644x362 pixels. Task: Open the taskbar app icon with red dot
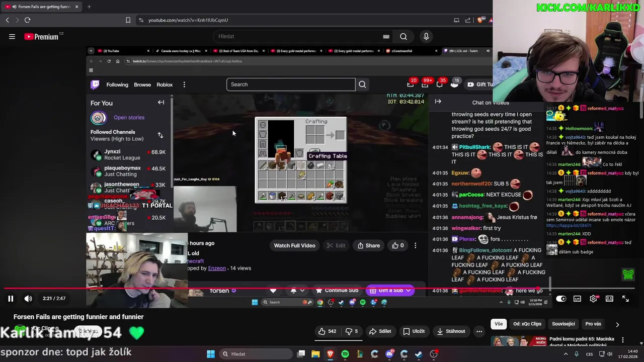pyautogui.click(x=434, y=354)
